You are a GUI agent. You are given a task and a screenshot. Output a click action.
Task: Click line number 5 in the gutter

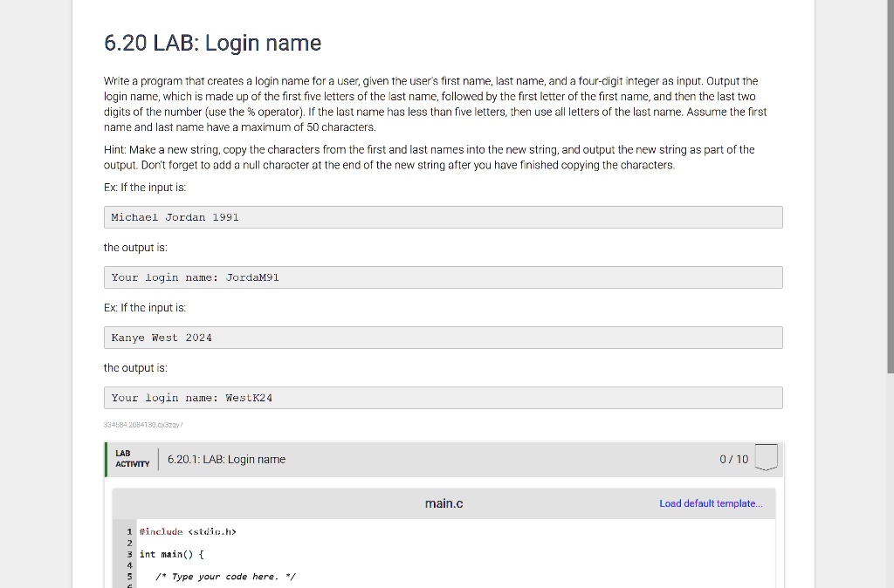tap(128, 577)
